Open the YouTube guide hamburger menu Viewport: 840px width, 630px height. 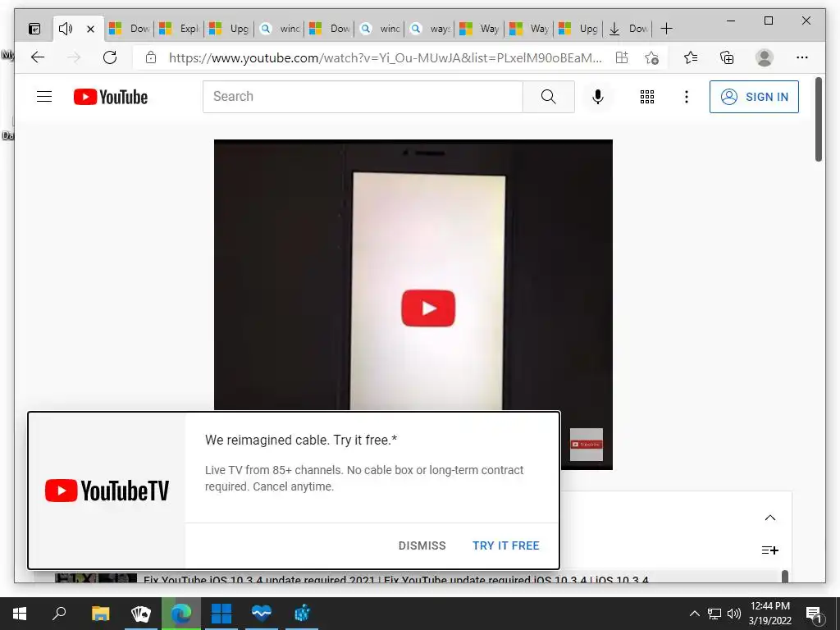pyautogui.click(x=44, y=97)
